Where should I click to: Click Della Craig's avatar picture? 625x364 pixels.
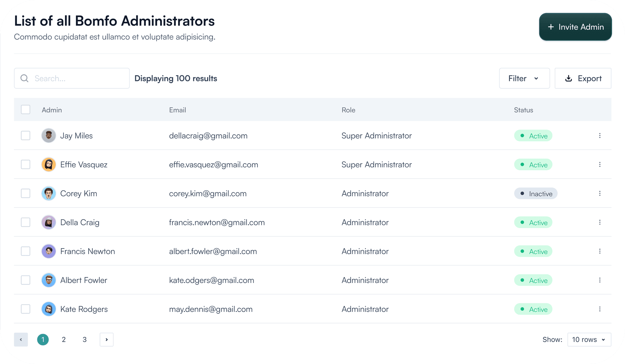(49, 222)
